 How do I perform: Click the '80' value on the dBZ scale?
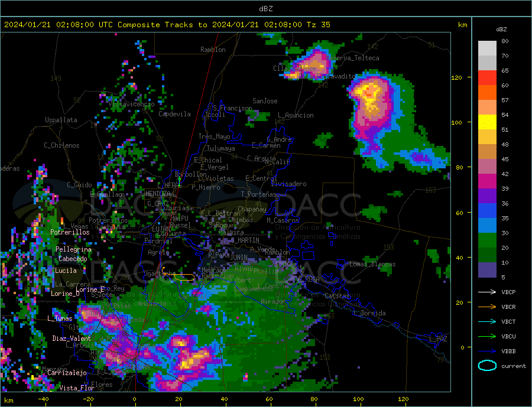point(505,41)
